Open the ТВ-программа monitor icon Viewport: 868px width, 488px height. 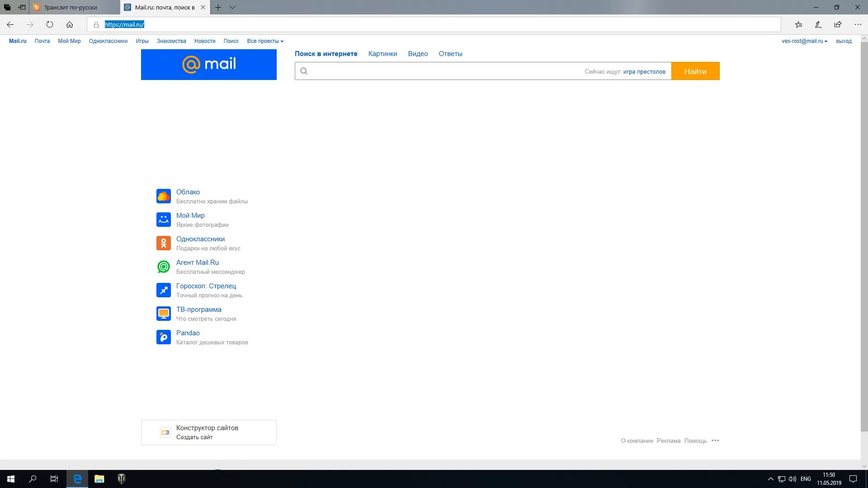pos(164,314)
